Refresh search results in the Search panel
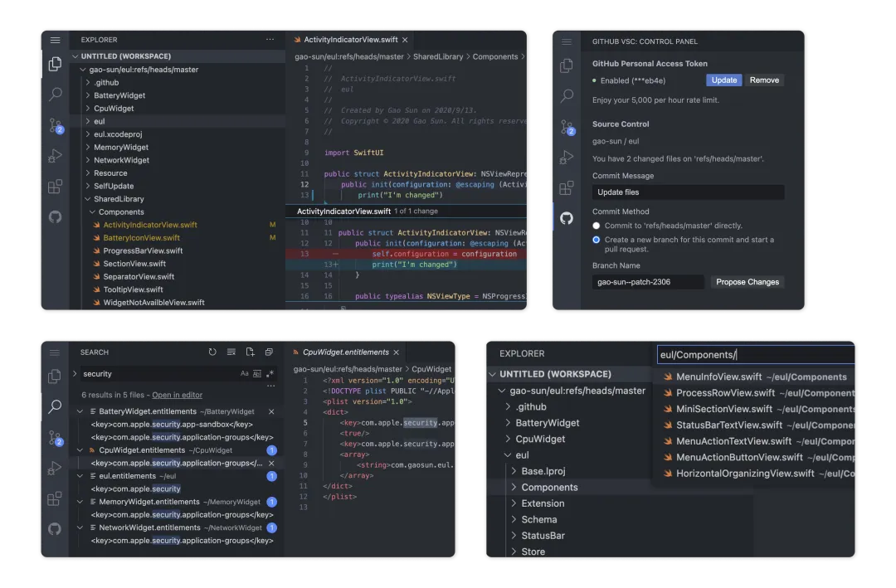Image resolution: width=896 pixels, height=588 pixels. coord(212,352)
